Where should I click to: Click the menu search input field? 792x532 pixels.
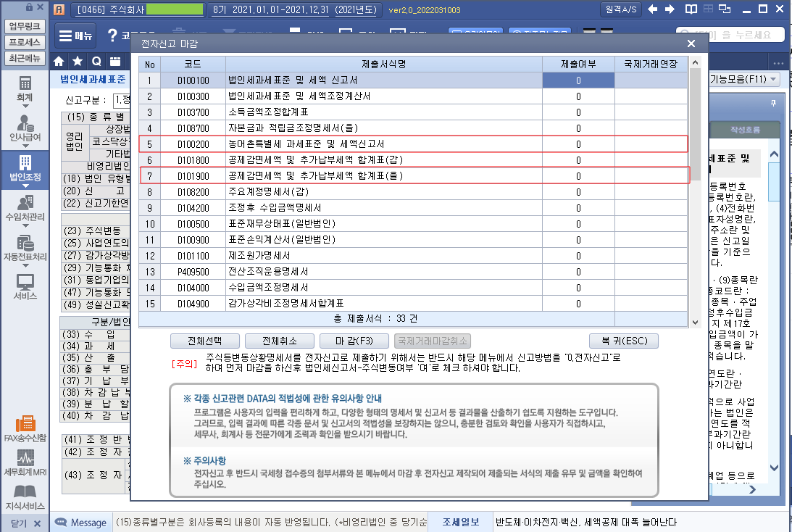click(x=730, y=35)
